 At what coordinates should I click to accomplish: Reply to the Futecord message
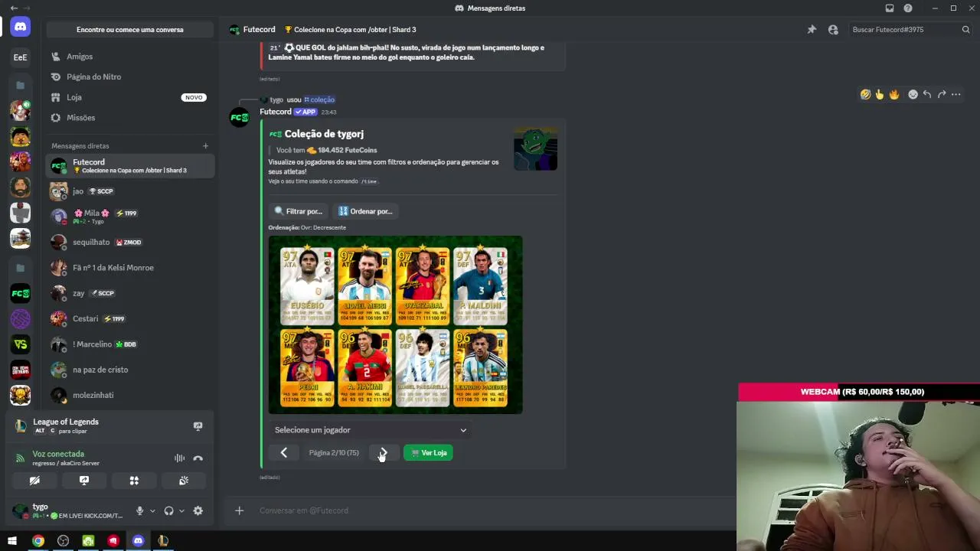click(927, 95)
